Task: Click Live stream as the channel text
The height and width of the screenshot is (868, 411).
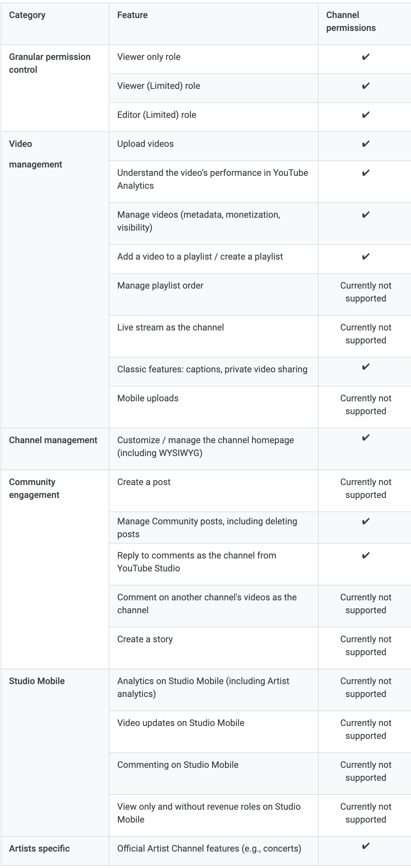Action: tap(170, 328)
